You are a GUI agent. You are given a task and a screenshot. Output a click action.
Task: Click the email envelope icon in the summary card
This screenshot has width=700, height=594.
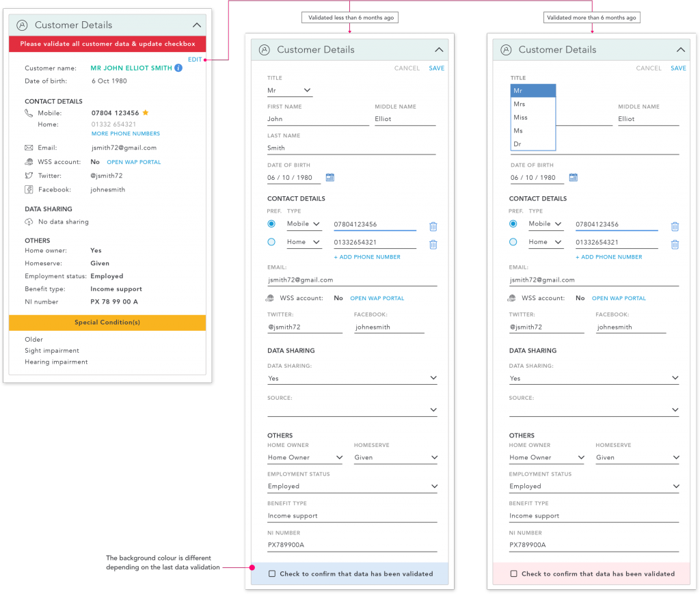click(x=29, y=148)
